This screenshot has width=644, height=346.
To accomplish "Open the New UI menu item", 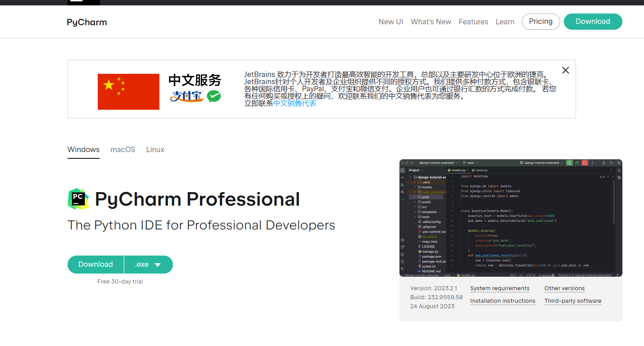I will pyautogui.click(x=390, y=22).
